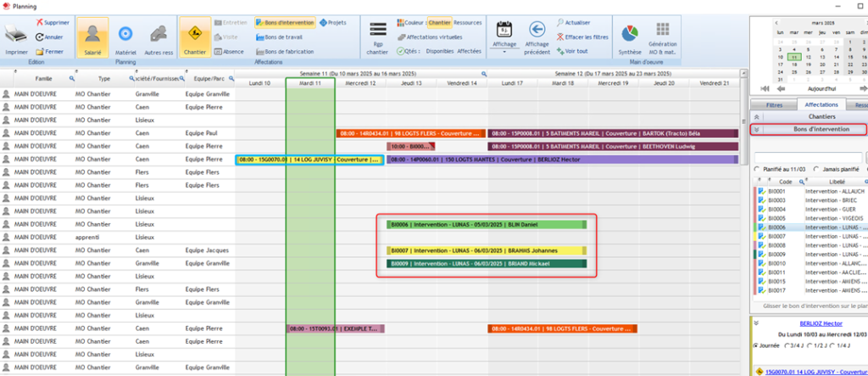
Task: Click search magnifier in Famille column
Action: click(x=71, y=79)
